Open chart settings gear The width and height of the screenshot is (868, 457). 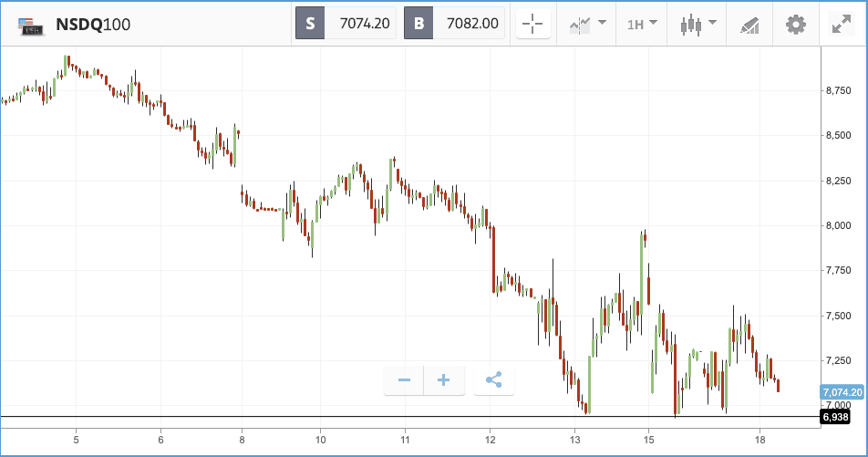click(x=796, y=25)
